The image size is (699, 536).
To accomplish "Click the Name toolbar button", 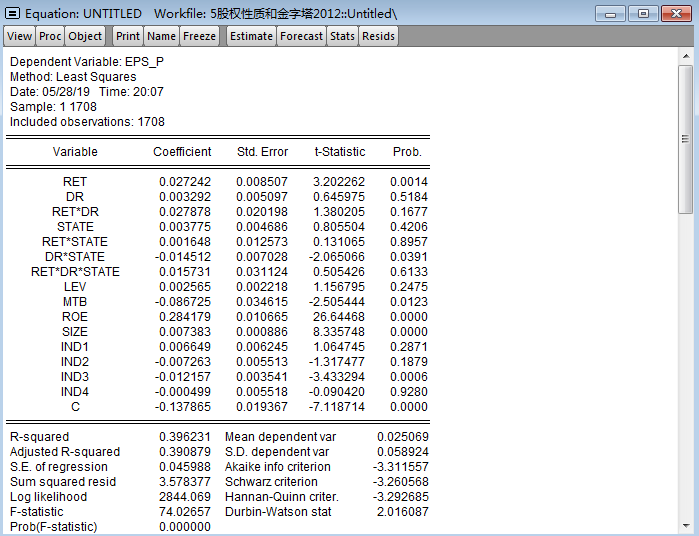I will pos(161,36).
